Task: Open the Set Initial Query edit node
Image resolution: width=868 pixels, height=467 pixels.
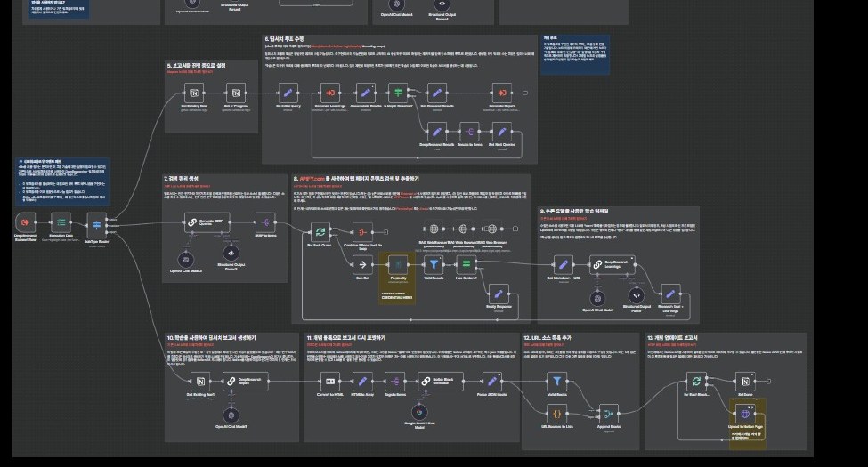Action: (x=288, y=93)
